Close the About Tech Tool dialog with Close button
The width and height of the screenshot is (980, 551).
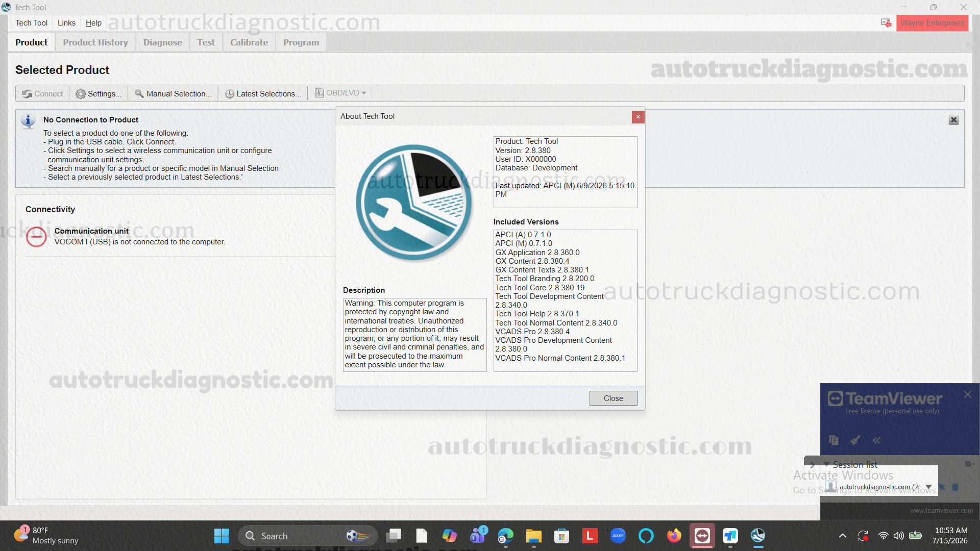[x=613, y=398]
